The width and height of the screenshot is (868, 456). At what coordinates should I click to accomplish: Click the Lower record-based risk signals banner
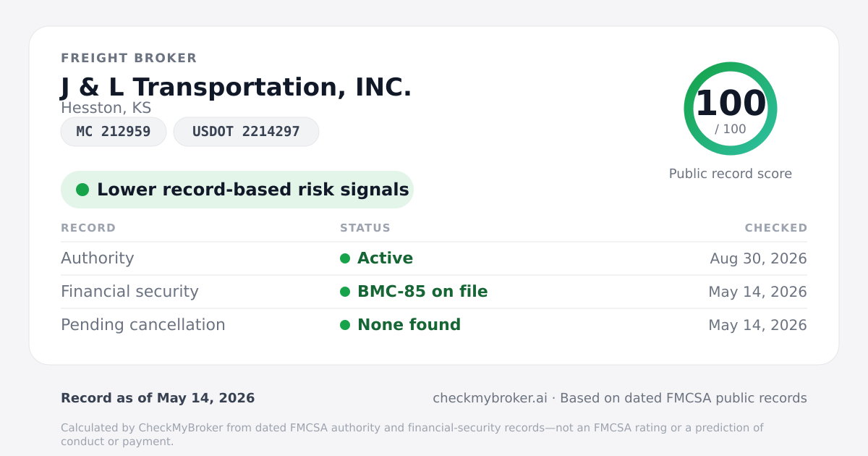(x=237, y=190)
